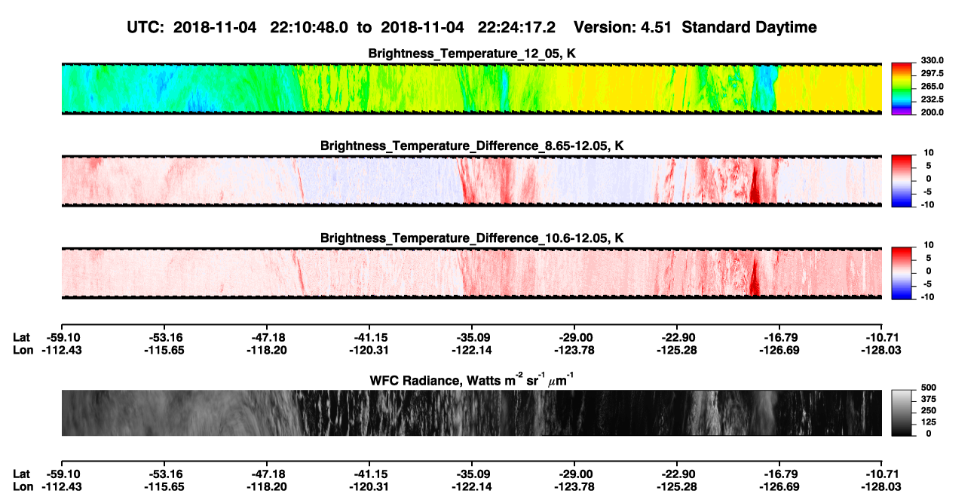Click the red-blue colorbar beside the 8.65-12.05 panel
Viewport: 980px width, 503px height.
point(902,181)
